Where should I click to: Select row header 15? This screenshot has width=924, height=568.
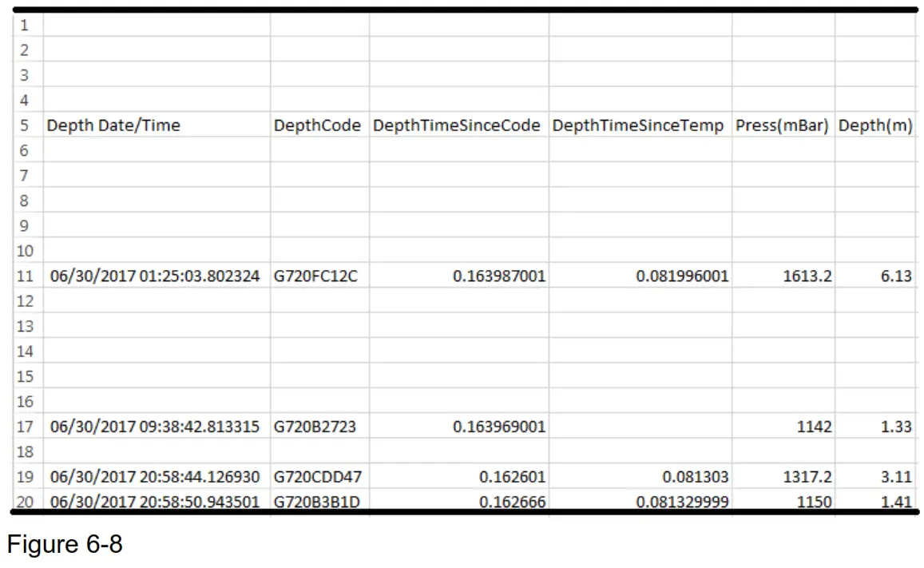pyautogui.click(x=28, y=376)
